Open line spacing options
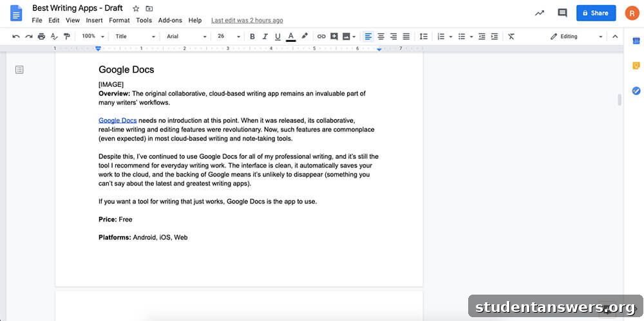Image resolution: width=644 pixels, height=321 pixels. point(424,37)
